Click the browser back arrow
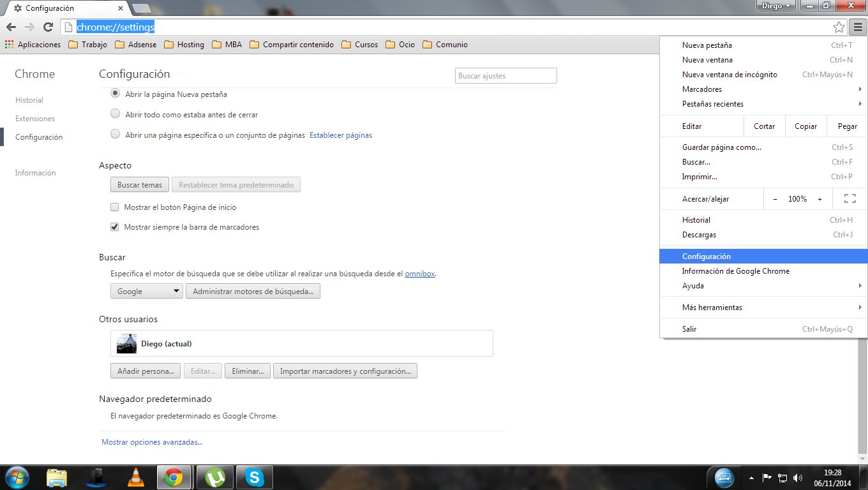Viewport: 868px width, 490px height. point(11,27)
